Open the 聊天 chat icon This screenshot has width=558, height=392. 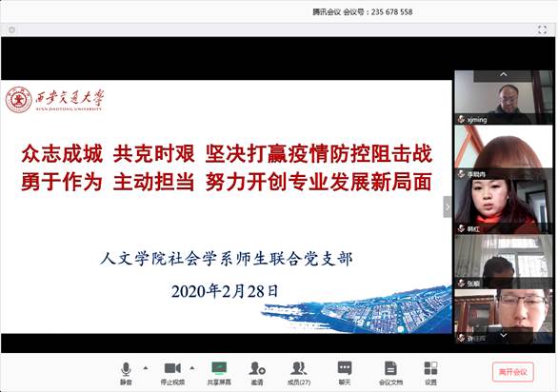coord(345,373)
